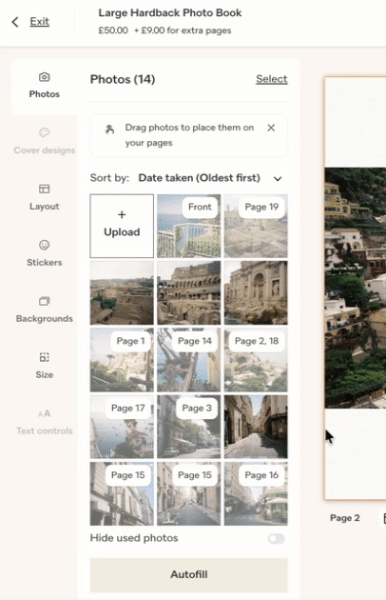Click the back arrow next to Exit

15,22
